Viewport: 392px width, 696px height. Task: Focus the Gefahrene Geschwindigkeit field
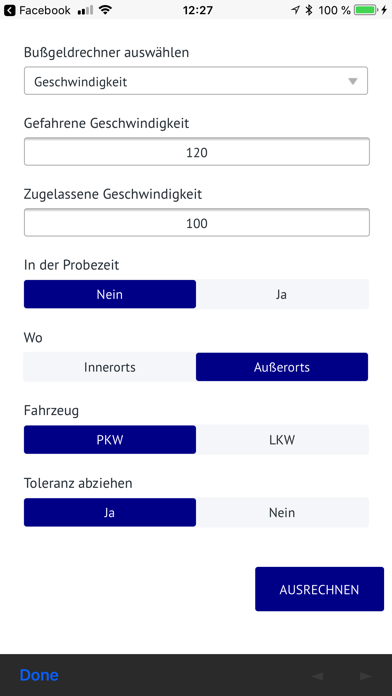click(197, 152)
